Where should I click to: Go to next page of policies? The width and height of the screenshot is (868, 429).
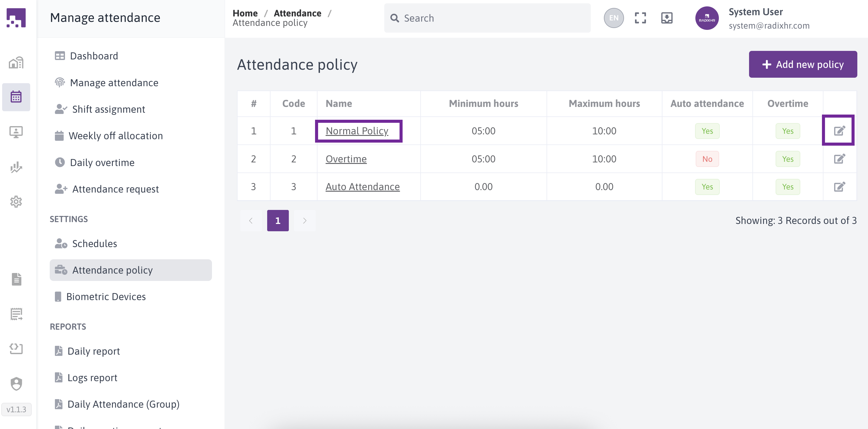305,221
